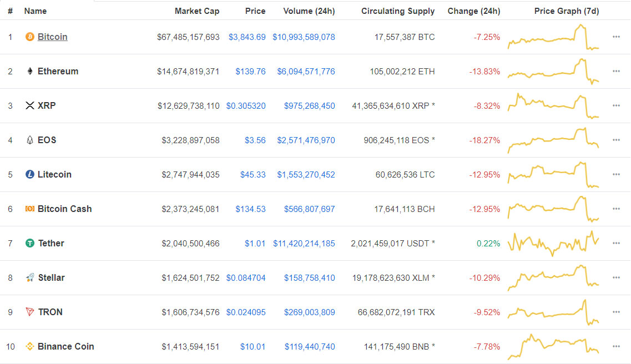The height and width of the screenshot is (364, 631).
Task: Open the TRON name link
Action: pyautogui.click(x=51, y=312)
